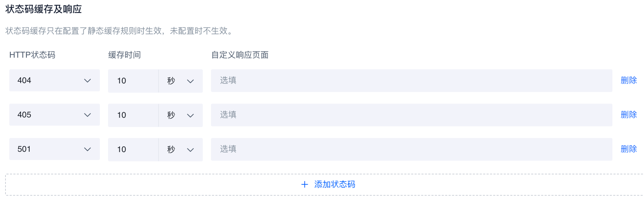Image resolution: width=644 pixels, height=207 pixels.
Task: Click the cache time field in the 405 row
Action: pyautogui.click(x=133, y=115)
